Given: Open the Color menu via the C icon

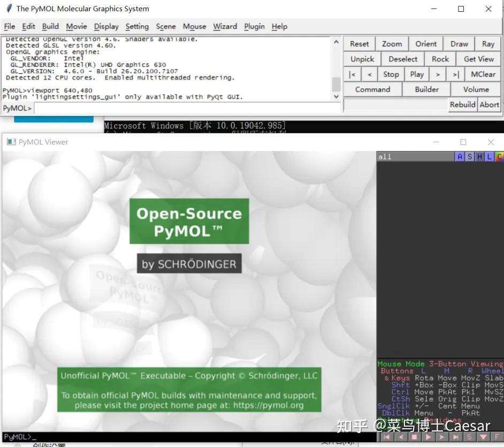Looking at the screenshot, I should (498, 156).
